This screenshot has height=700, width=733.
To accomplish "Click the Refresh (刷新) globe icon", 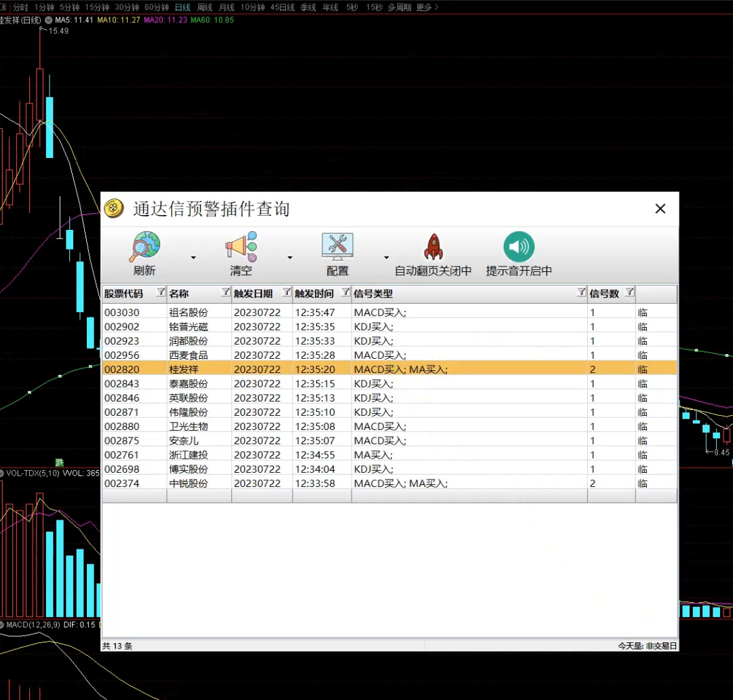I will click(x=145, y=246).
